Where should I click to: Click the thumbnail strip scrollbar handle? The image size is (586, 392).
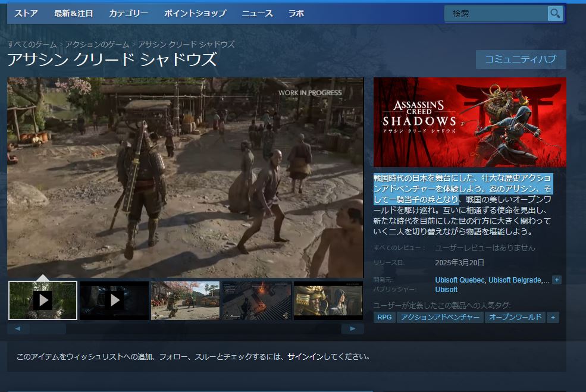click(x=48, y=329)
